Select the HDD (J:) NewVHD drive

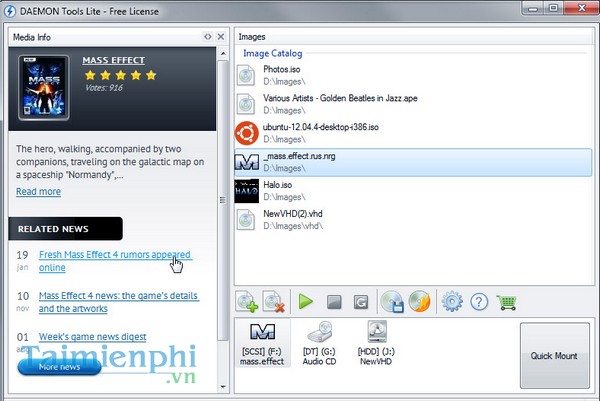pos(376,343)
